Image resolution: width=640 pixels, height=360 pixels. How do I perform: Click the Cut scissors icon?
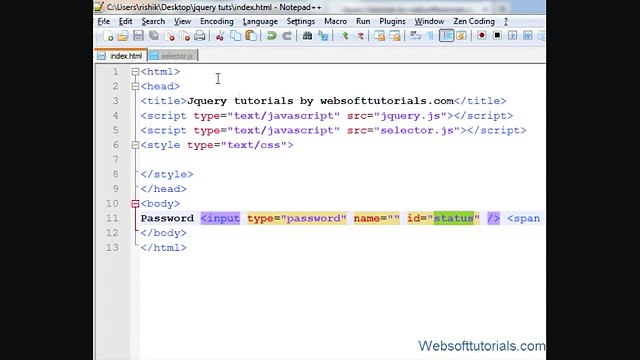[x=220, y=36]
